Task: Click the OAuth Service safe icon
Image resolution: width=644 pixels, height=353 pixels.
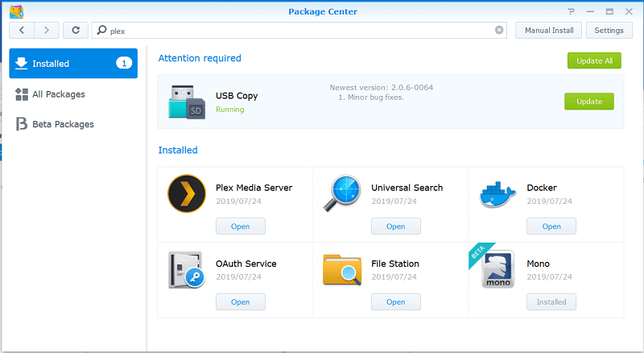Action: point(187,270)
